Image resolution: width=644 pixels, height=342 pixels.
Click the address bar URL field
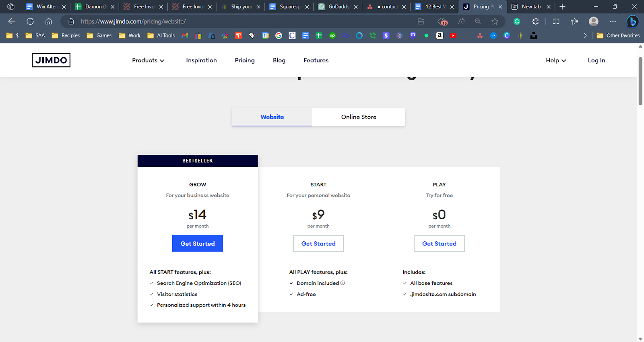point(242,21)
